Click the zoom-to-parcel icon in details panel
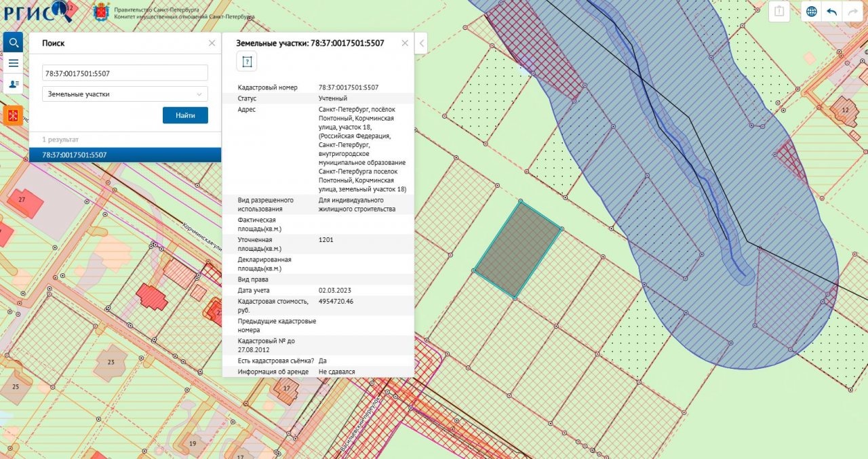 (x=247, y=62)
